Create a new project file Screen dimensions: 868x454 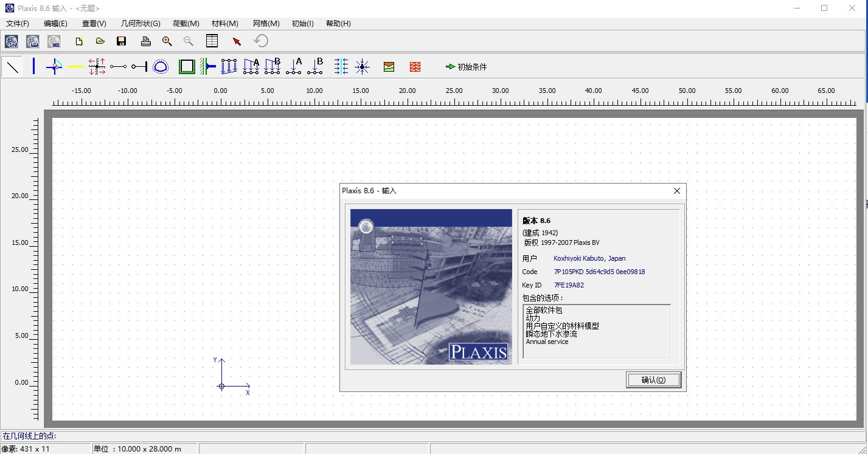pos(78,41)
